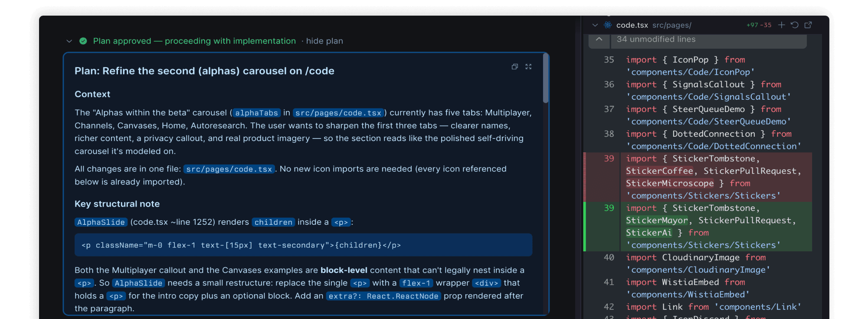Click the alphaTabs inline code reference
Screen dimensions: 868x319
(x=256, y=113)
